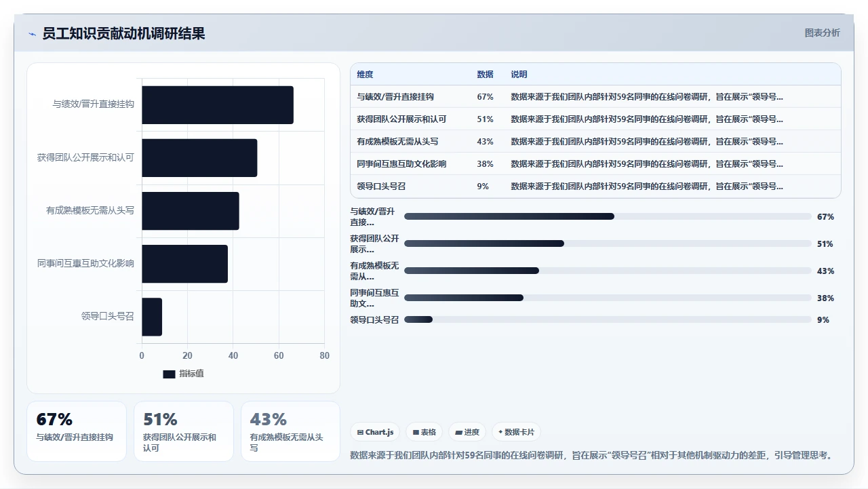
Task: Click the header icon beside 员工知识贡献动机调研结果
Action: point(33,34)
